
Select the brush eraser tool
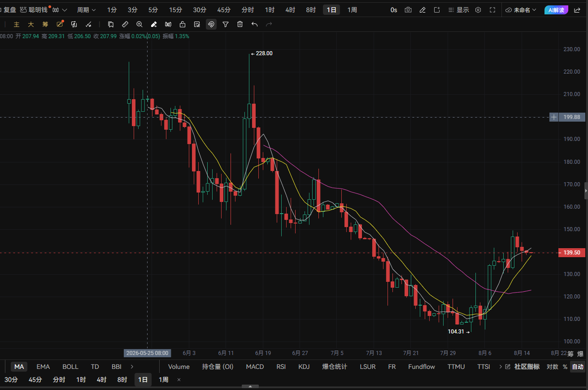[x=154, y=24]
